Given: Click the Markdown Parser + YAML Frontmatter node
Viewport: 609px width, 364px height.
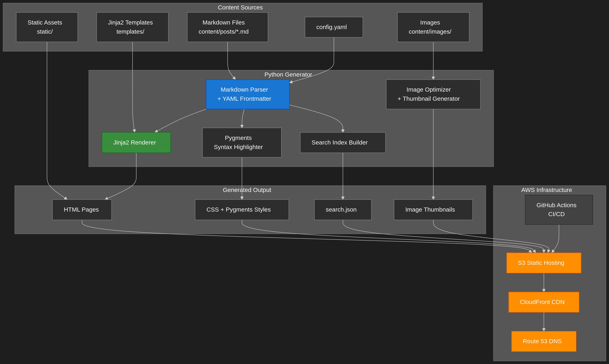Looking at the screenshot, I should pyautogui.click(x=247, y=94).
